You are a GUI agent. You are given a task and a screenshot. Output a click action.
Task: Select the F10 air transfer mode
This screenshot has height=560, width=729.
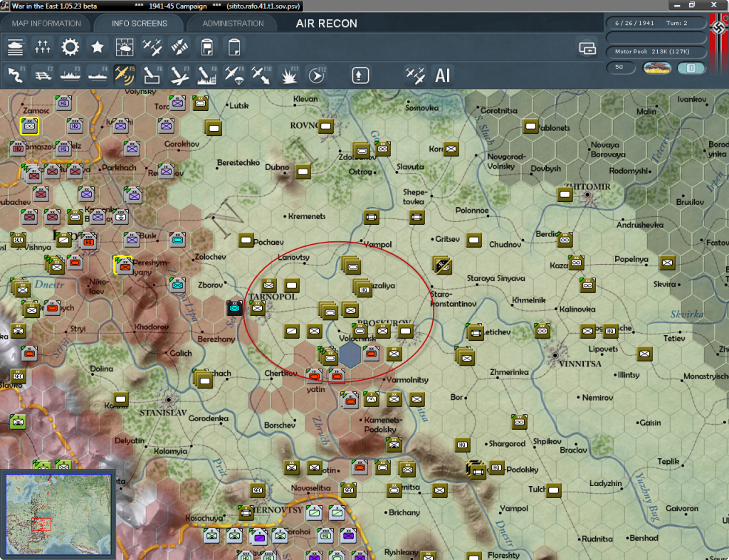point(261,75)
